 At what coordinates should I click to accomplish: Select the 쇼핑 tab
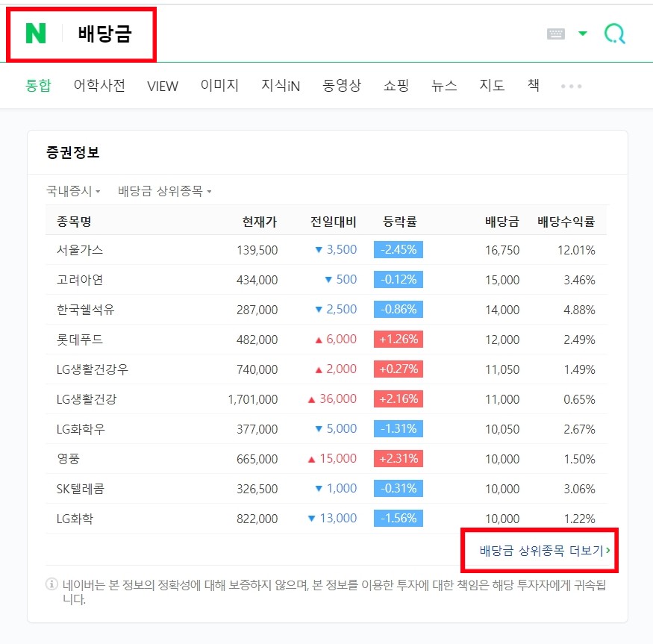tap(396, 85)
